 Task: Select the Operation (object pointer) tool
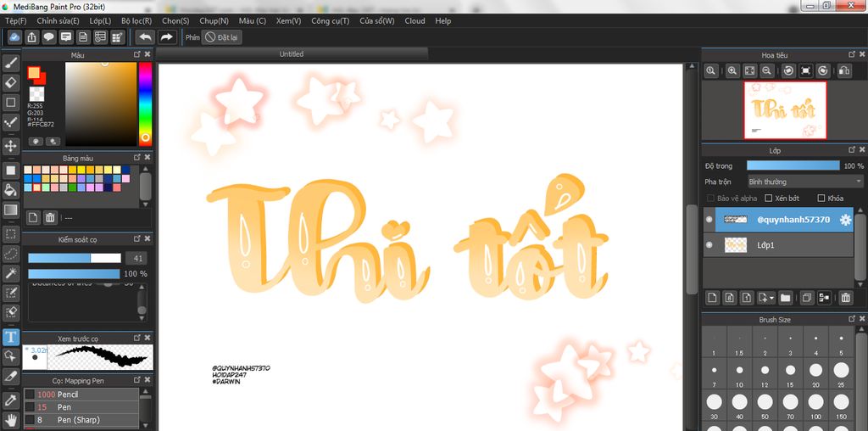point(10,356)
